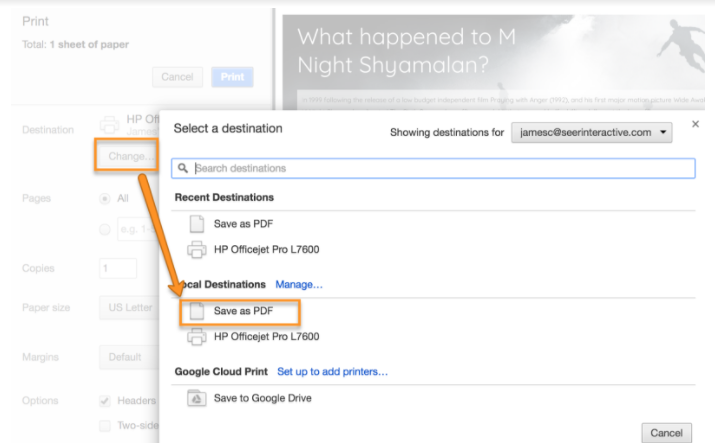Screen dimensions: 715x443
Task: Open the account dropdown jamesc@seerinteractive.com
Action: pos(592,132)
